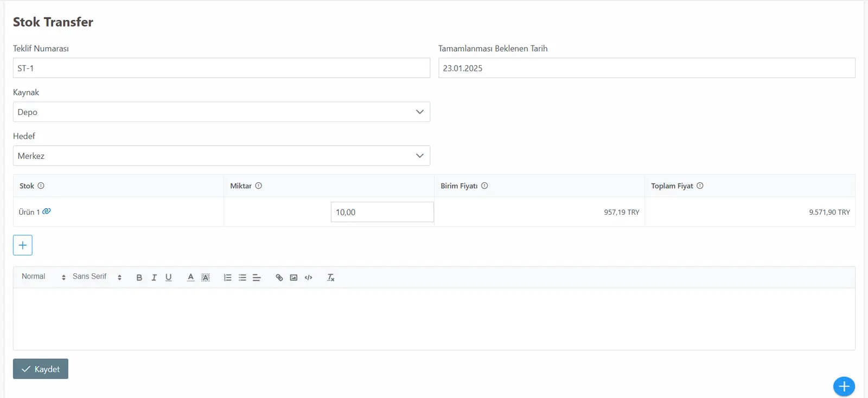The width and height of the screenshot is (868, 398).
Task: Insert an image from the editor toolbar
Action: [294, 277]
